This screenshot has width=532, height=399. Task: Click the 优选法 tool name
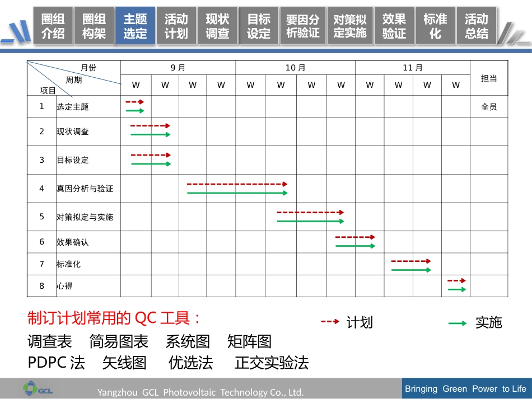click(x=190, y=363)
